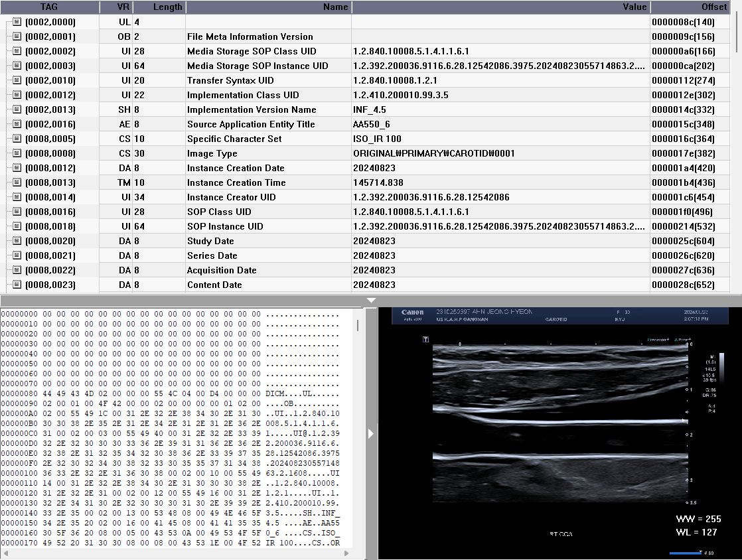Select offset 0000028c(652)
This screenshot has height=560, width=742.
click(x=683, y=285)
